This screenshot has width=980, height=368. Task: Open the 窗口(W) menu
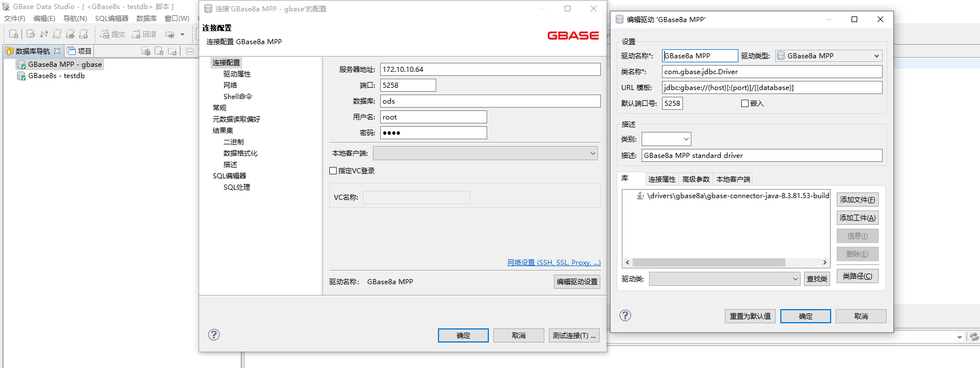click(177, 19)
